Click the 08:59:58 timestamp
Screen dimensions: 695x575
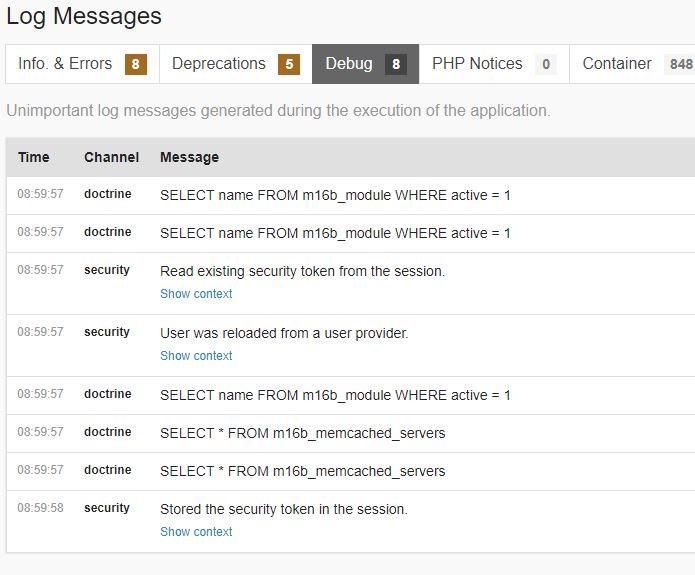[40, 508]
